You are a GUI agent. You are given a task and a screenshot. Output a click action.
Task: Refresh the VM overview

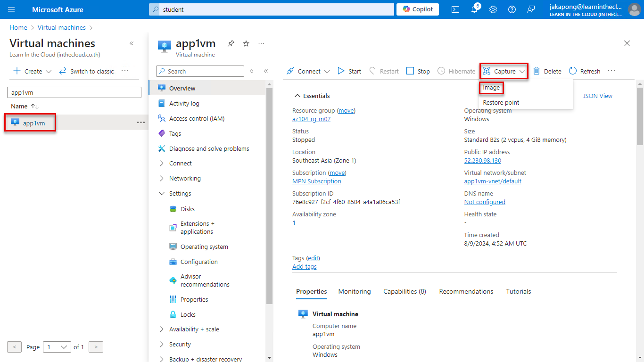585,71
